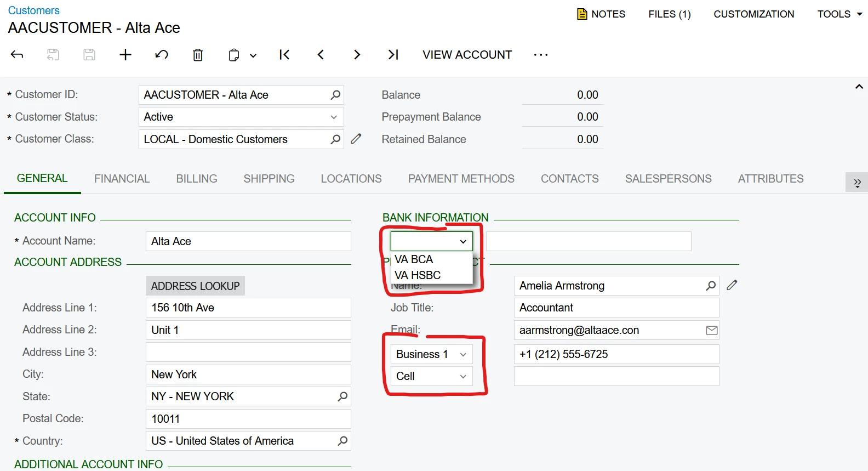The height and width of the screenshot is (471, 868).
Task: Click the email envelope icon
Action: click(712, 330)
